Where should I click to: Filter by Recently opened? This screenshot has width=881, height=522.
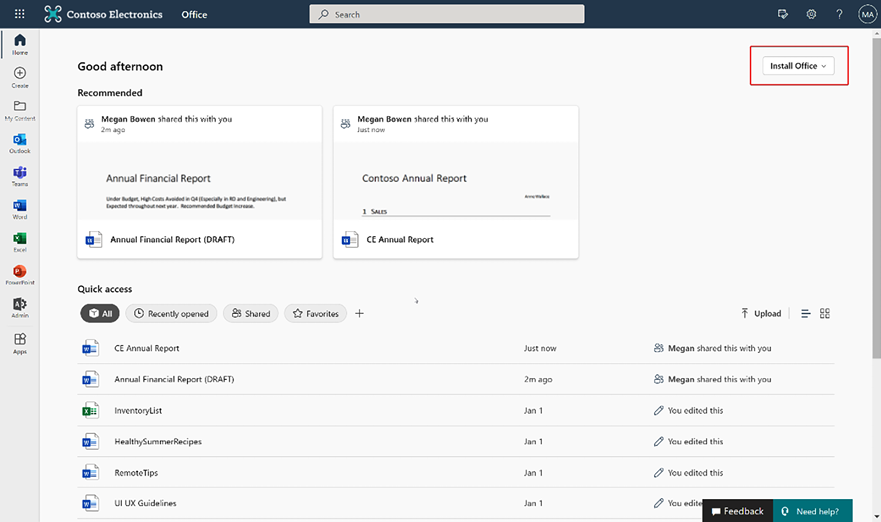coord(171,314)
